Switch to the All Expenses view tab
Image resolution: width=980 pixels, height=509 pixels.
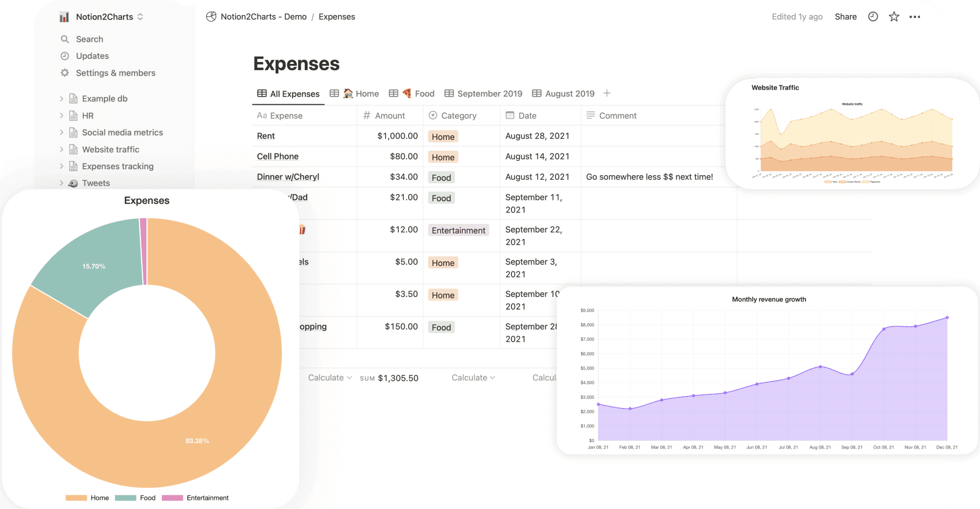click(x=288, y=94)
